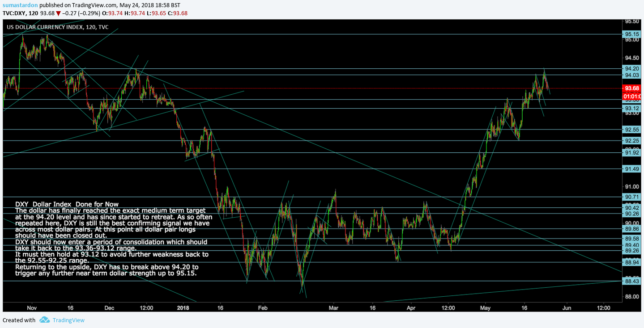The image size is (644, 328).
Task: Select the 95.15 price level label
Action: 632,34
